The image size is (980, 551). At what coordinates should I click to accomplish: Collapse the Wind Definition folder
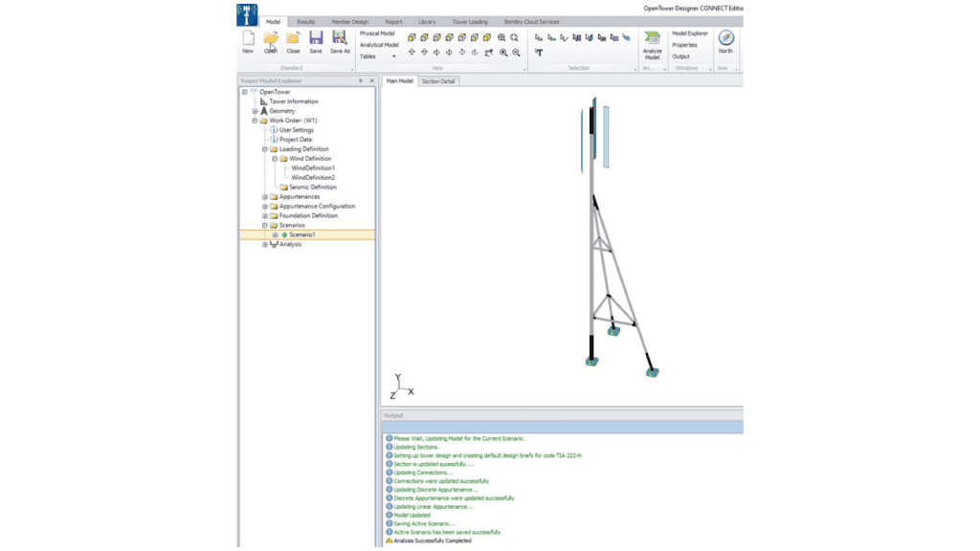[277, 158]
